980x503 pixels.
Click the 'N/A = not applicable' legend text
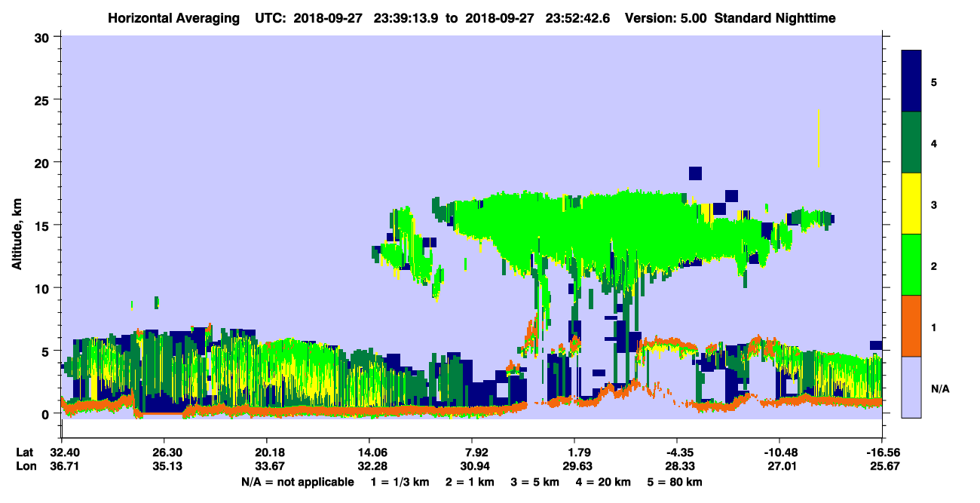[x=297, y=482]
